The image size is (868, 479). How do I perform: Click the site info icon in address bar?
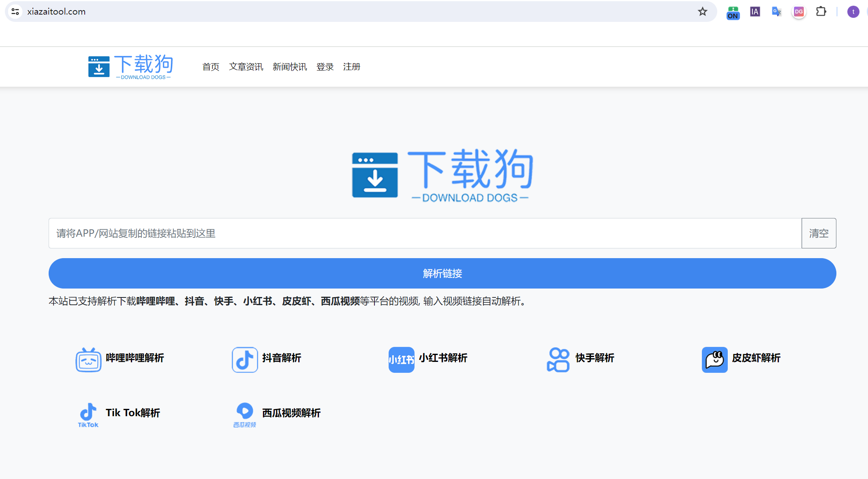[15, 12]
